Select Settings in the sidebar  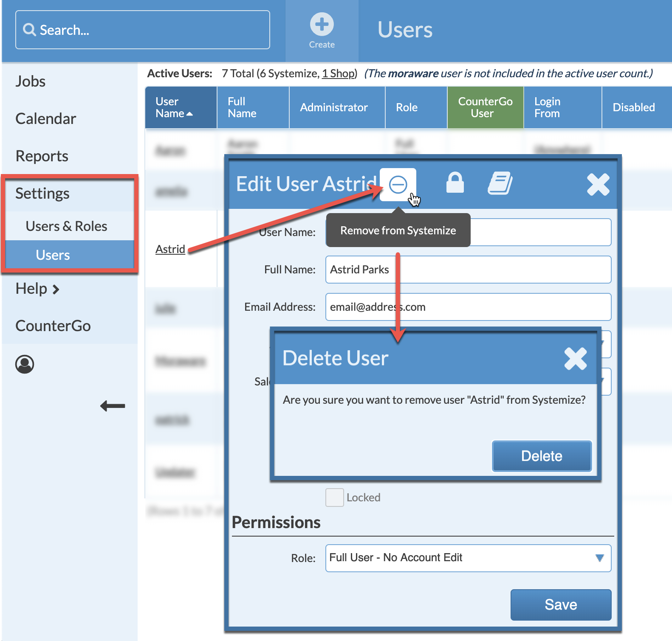point(42,193)
